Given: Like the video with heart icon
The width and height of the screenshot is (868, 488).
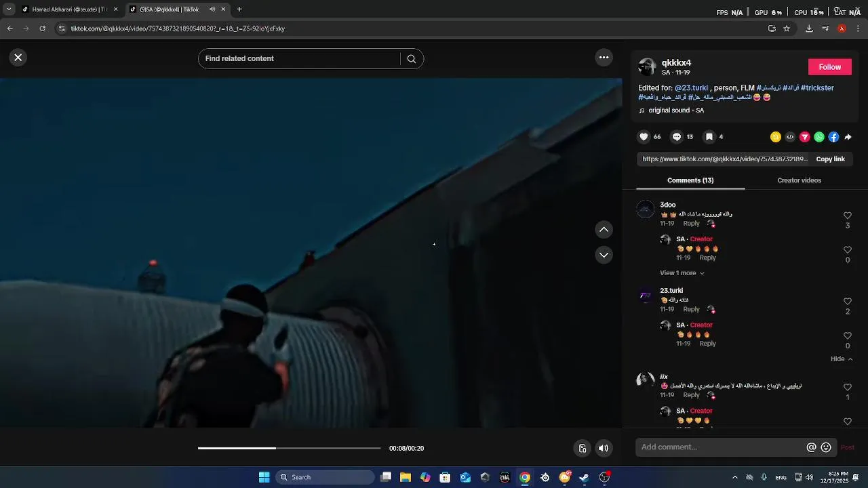Looking at the screenshot, I should [x=644, y=137].
